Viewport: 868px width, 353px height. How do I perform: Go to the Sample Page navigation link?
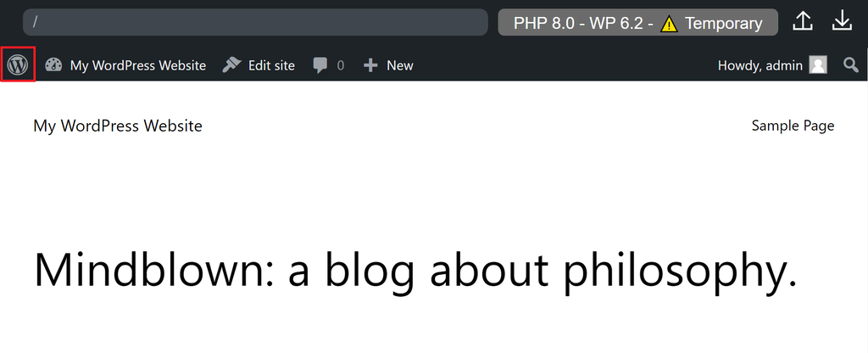tap(793, 126)
